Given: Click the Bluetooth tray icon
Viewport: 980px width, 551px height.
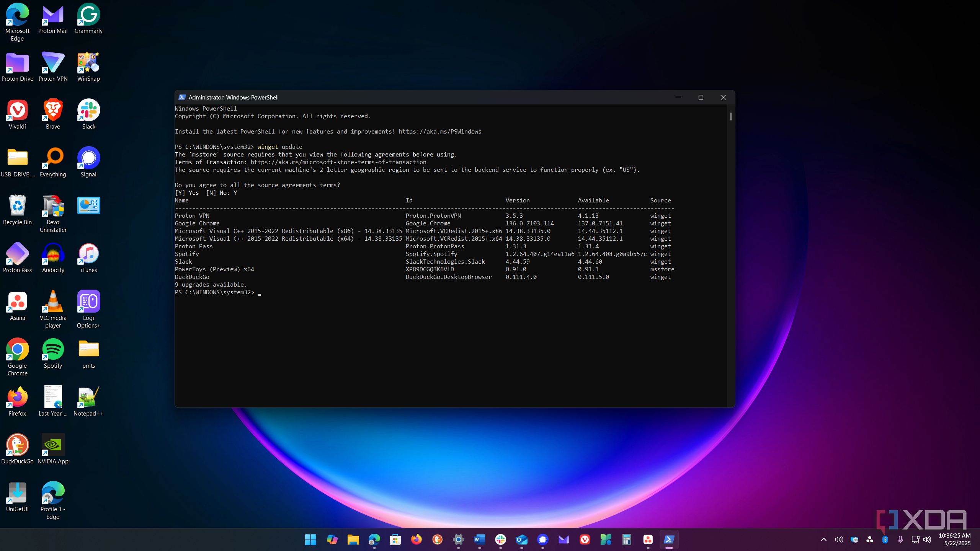Looking at the screenshot, I should pos(885,540).
